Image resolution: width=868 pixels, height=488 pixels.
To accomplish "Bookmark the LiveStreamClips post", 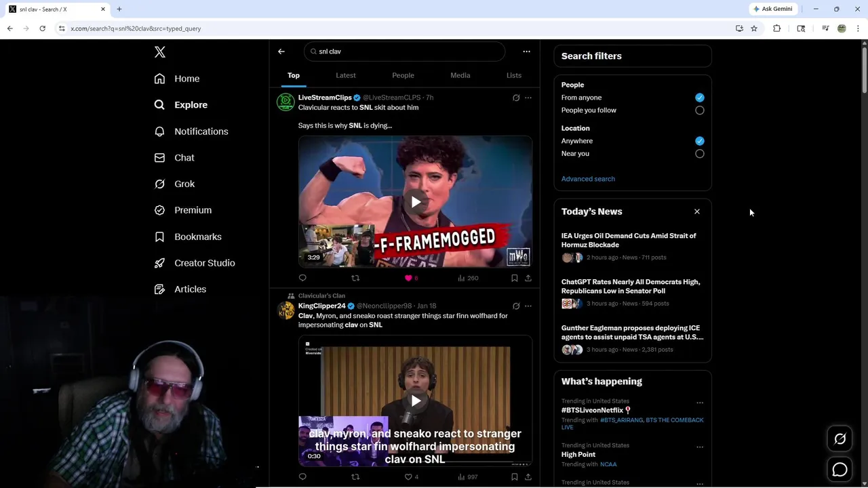I will click(x=515, y=278).
